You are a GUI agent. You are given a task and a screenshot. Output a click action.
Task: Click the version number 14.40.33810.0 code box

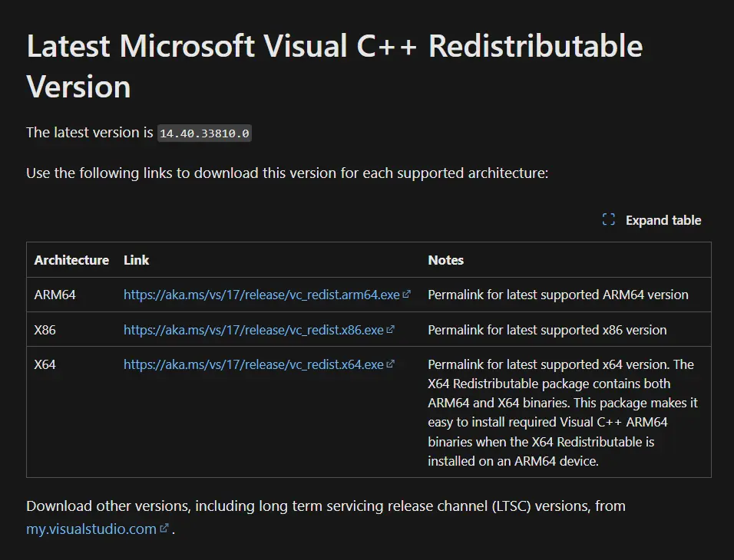204,133
